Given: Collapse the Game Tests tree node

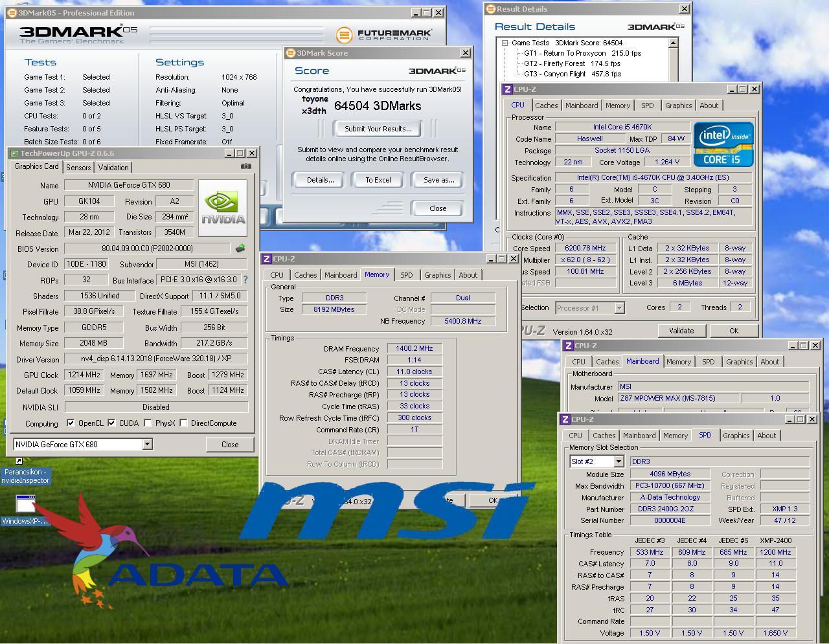Looking at the screenshot, I should click(x=505, y=43).
